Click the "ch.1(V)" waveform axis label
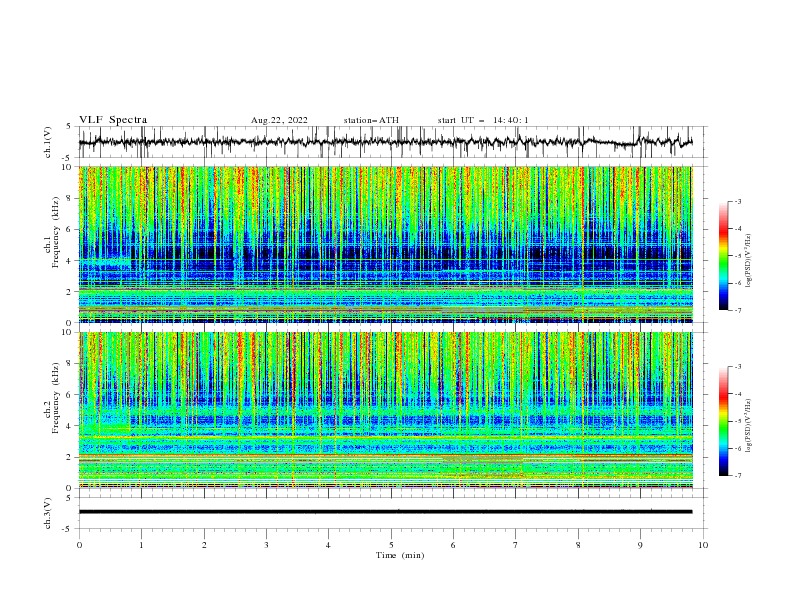Screen dimensions: 792x612 (x=48, y=142)
